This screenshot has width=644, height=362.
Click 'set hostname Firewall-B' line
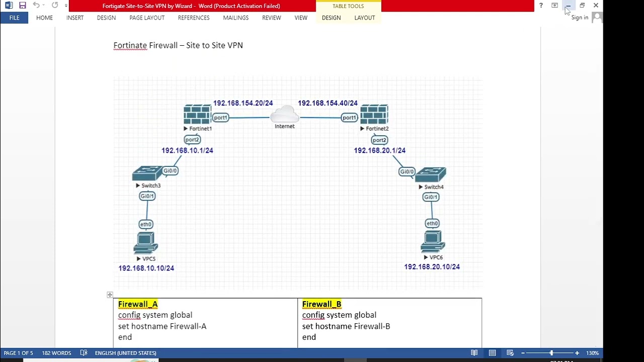tap(346, 326)
